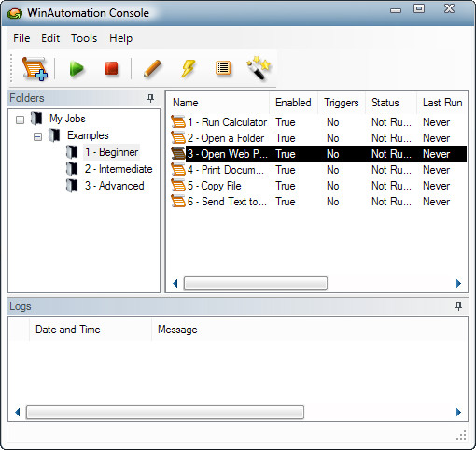Click the window resize grip in corner
The image size is (476, 450).
(x=461, y=435)
